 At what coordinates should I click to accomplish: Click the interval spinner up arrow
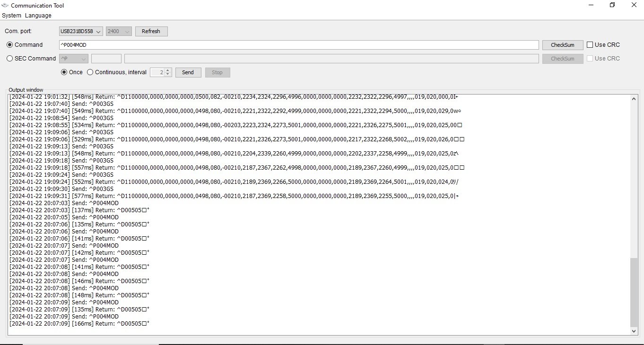point(167,70)
